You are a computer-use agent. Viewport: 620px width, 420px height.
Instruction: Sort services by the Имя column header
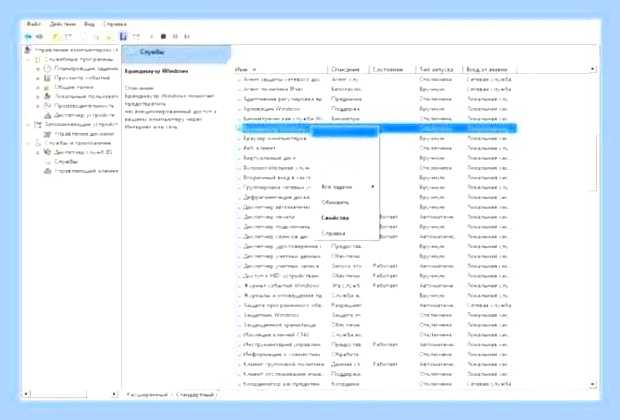[x=280, y=69]
